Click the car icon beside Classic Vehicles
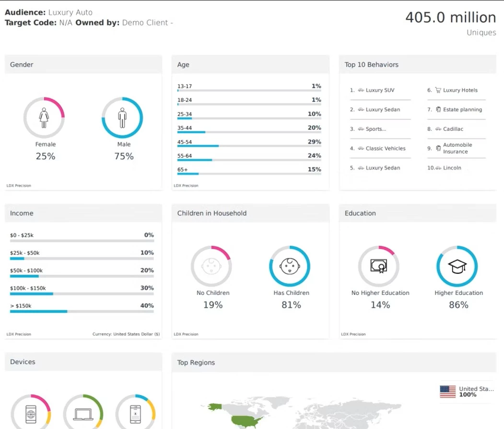504x429 pixels. coord(361,148)
